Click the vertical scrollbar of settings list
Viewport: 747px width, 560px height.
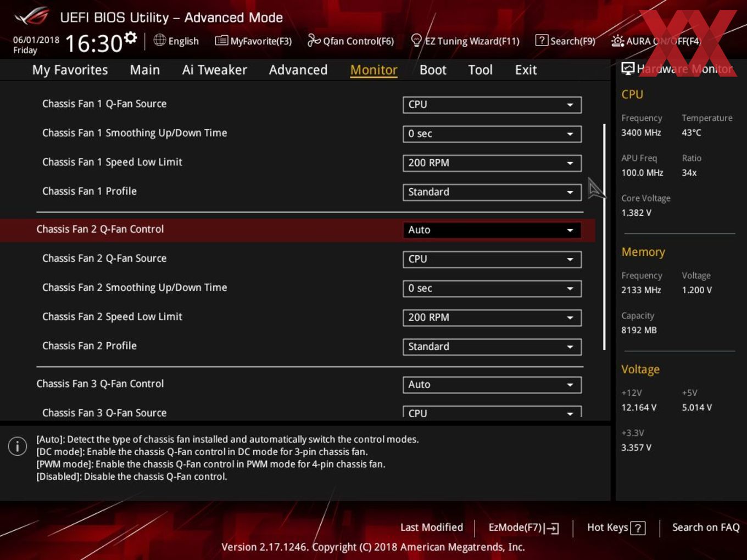604,237
